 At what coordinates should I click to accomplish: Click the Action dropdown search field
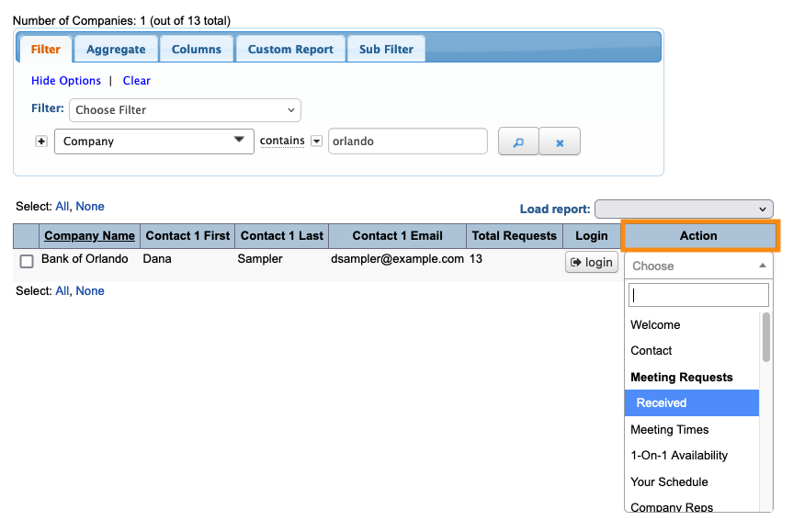[698, 295]
